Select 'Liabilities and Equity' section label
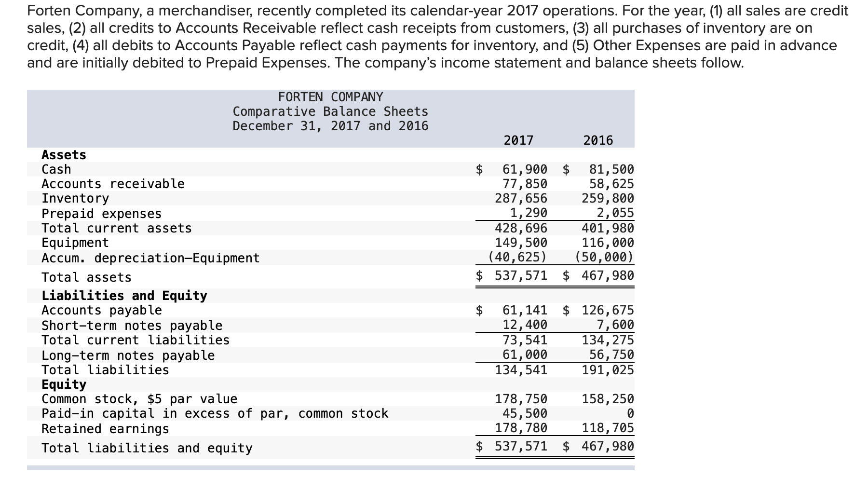This screenshot has height=491, width=868. [x=124, y=295]
